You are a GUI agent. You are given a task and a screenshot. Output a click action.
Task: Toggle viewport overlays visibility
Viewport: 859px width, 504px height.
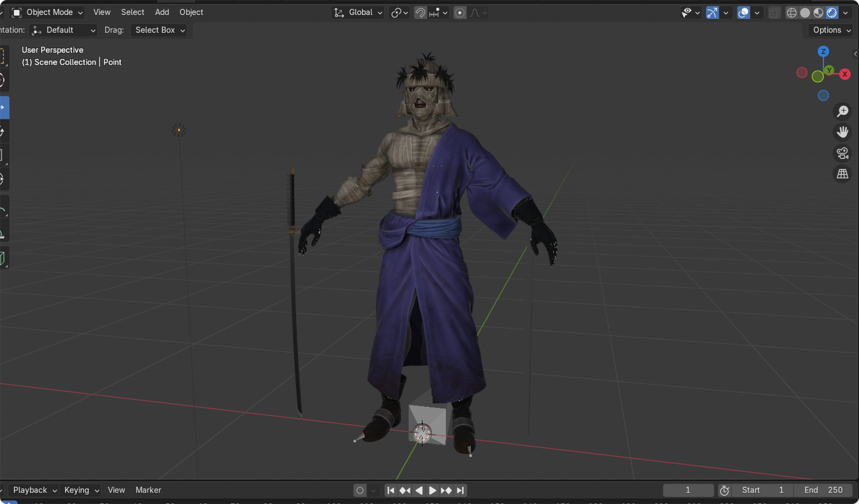pos(743,13)
